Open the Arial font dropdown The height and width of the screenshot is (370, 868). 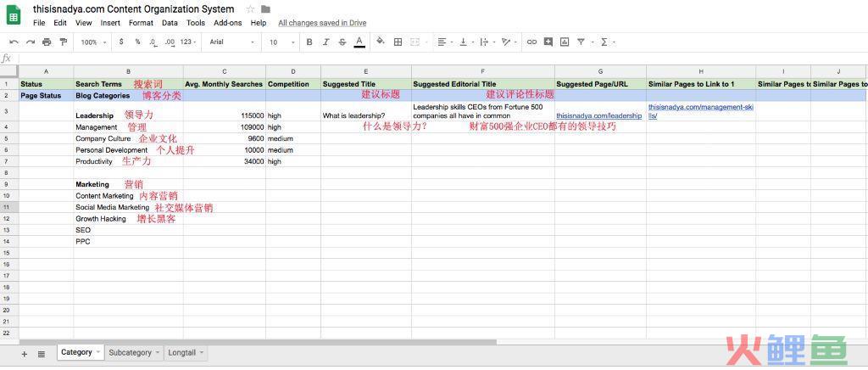232,42
